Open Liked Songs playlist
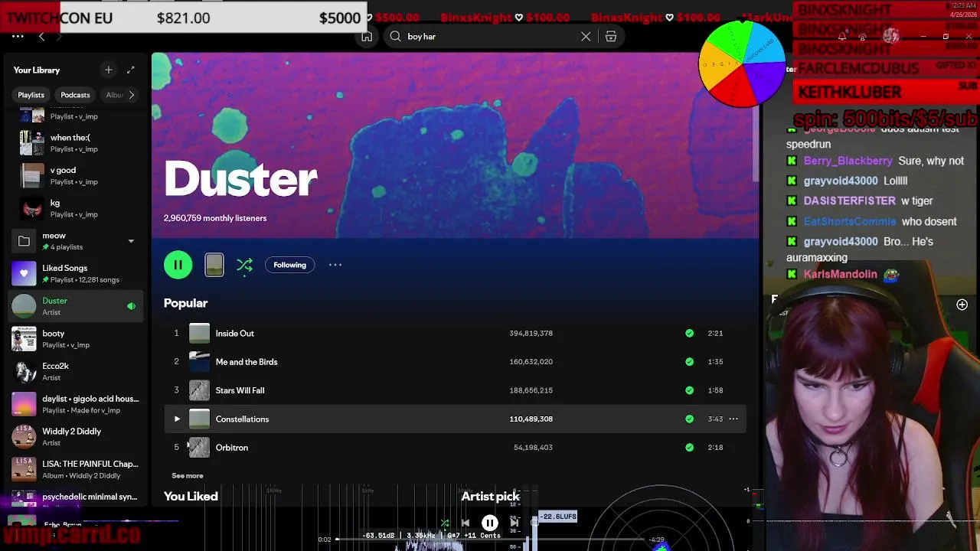This screenshot has height=551, width=980. (x=74, y=273)
